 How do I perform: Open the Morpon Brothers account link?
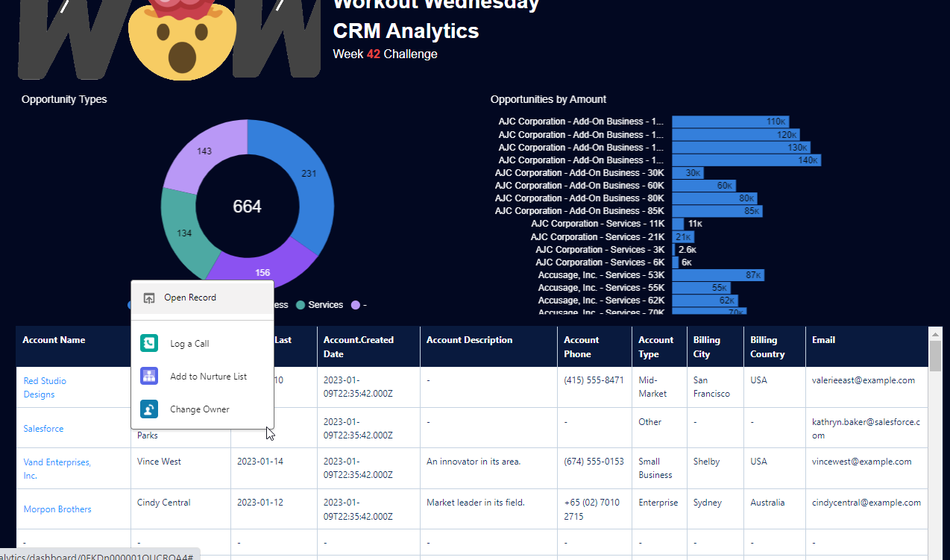57,509
